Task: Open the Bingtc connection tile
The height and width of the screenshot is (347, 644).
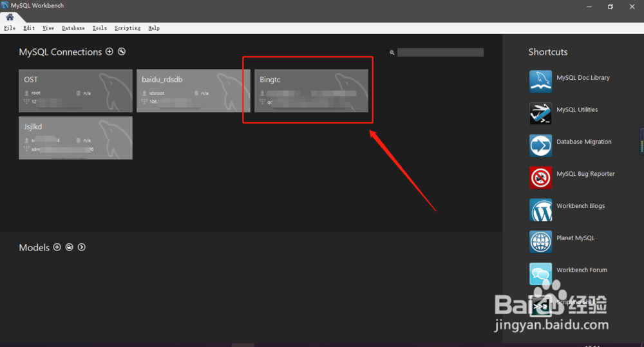Action: click(x=311, y=91)
